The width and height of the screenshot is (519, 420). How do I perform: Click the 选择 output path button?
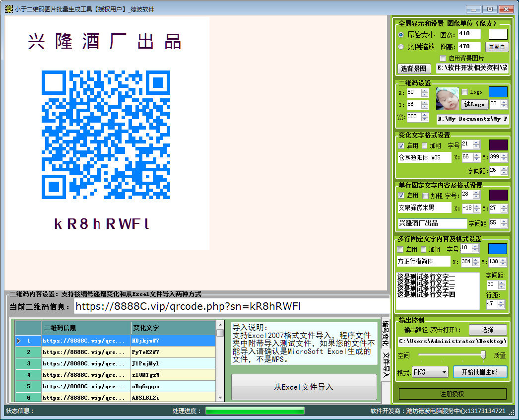pos(488,330)
